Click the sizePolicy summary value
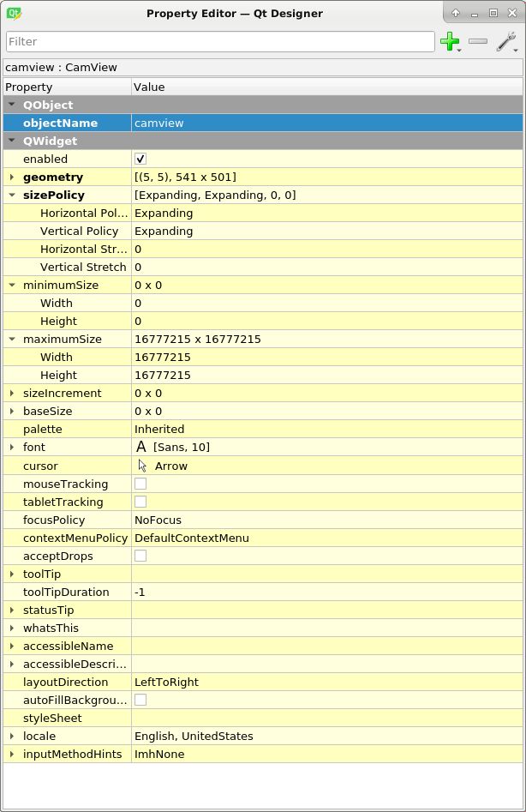This screenshot has height=812, width=526. 215,195
